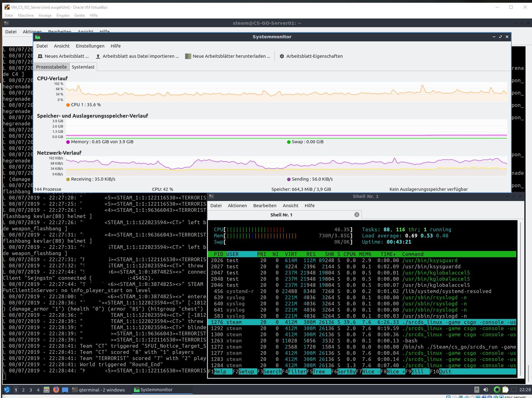532x398 pixels.
Task: Open the Lubuntu application menu icon
Action: [7, 390]
